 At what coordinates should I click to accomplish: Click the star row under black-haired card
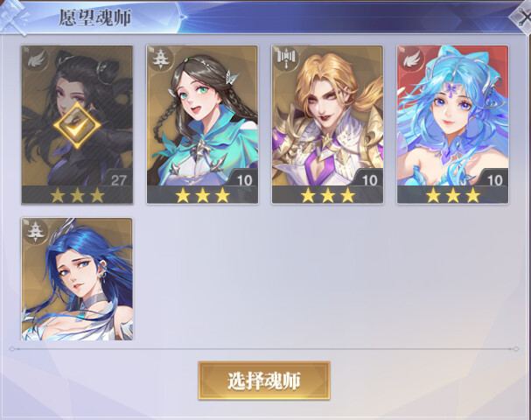tap(77, 195)
